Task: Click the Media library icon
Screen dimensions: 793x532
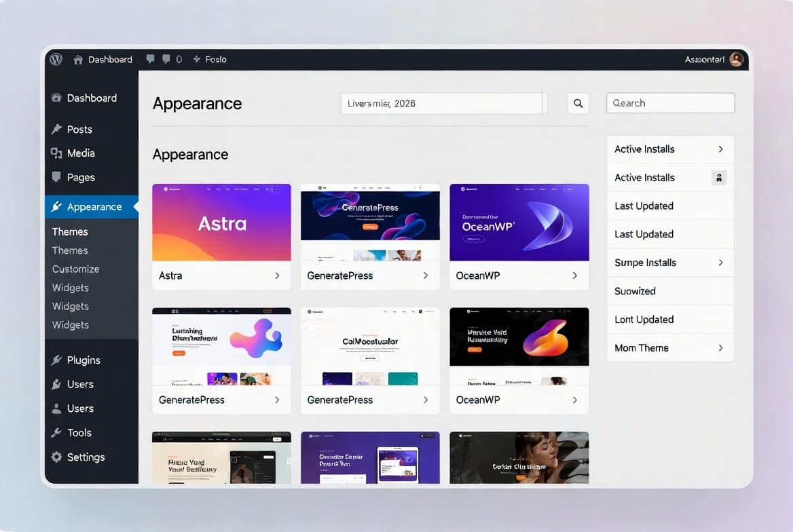Action: coord(58,153)
